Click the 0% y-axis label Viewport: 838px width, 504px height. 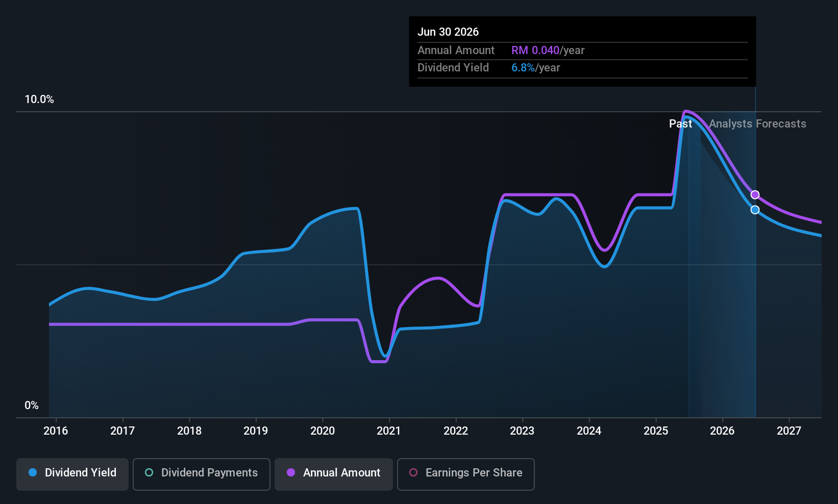32,406
